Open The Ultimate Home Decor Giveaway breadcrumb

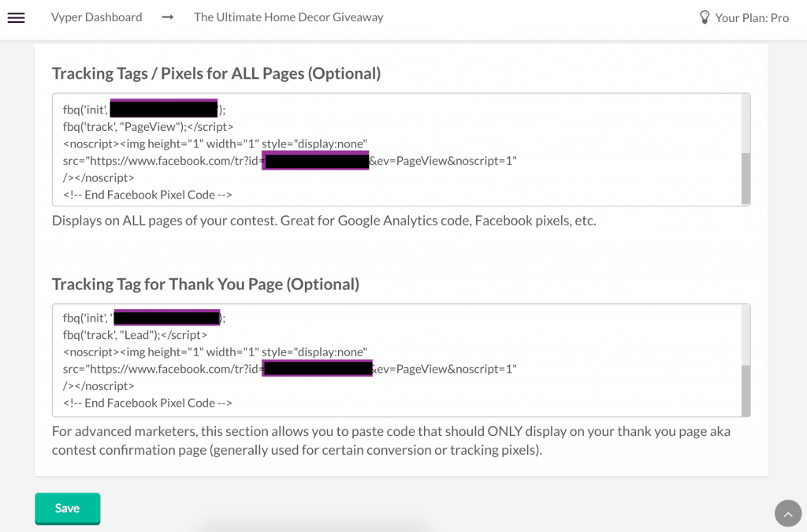[x=288, y=17]
